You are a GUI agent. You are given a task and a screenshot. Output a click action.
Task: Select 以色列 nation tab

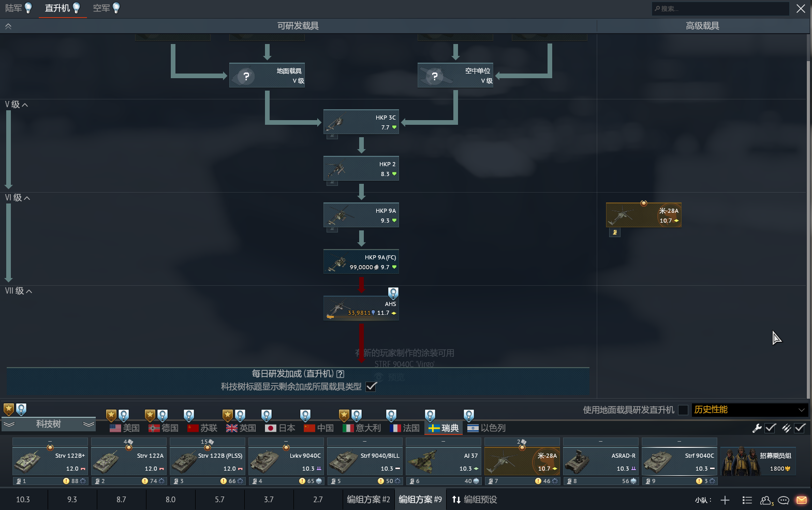coord(486,428)
